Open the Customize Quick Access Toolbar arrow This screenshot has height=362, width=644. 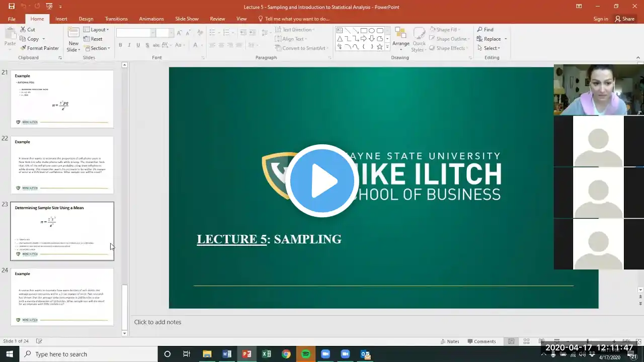[x=60, y=7]
